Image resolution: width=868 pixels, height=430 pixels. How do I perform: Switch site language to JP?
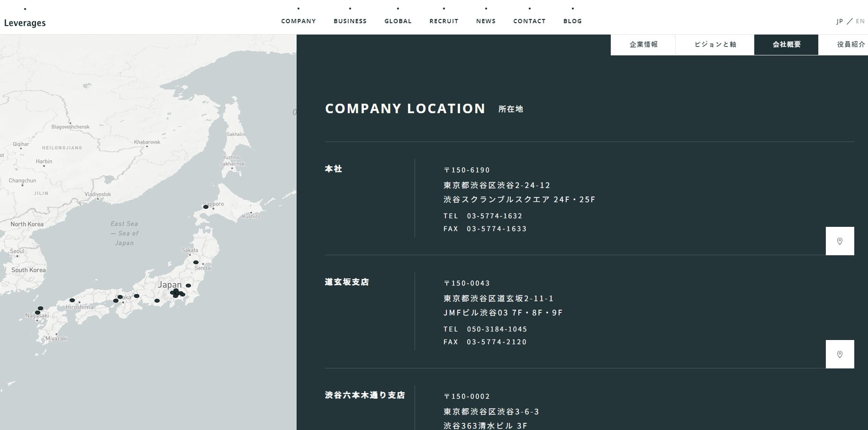pos(840,21)
